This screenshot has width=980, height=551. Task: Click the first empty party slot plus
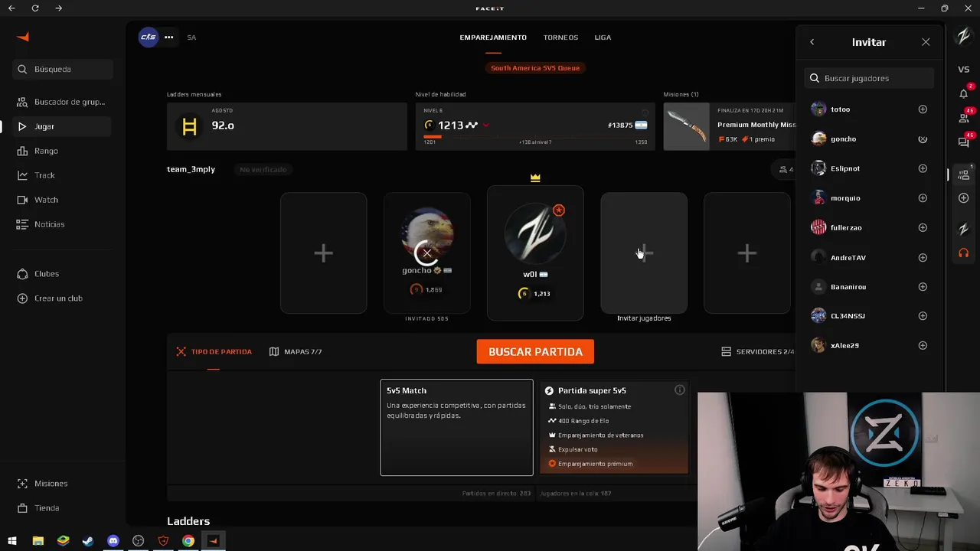(323, 253)
